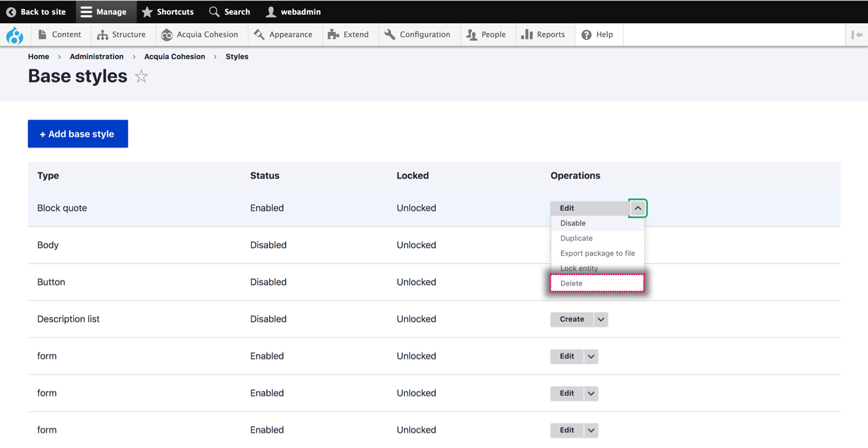Go to Home breadcrumb link
This screenshot has height=448, width=868.
point(39,57)
